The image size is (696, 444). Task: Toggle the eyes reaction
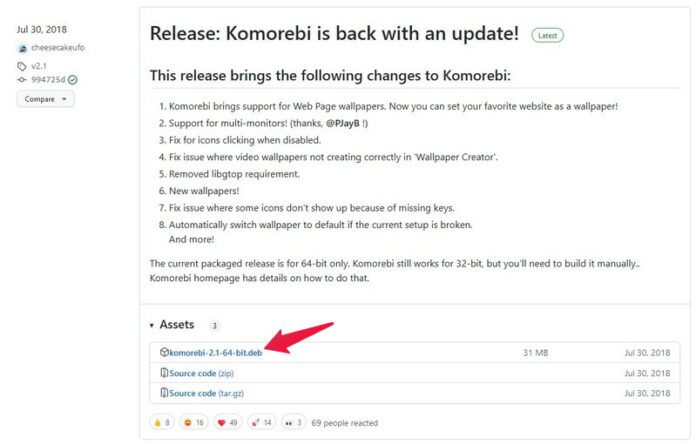click(x=293, y=423)
